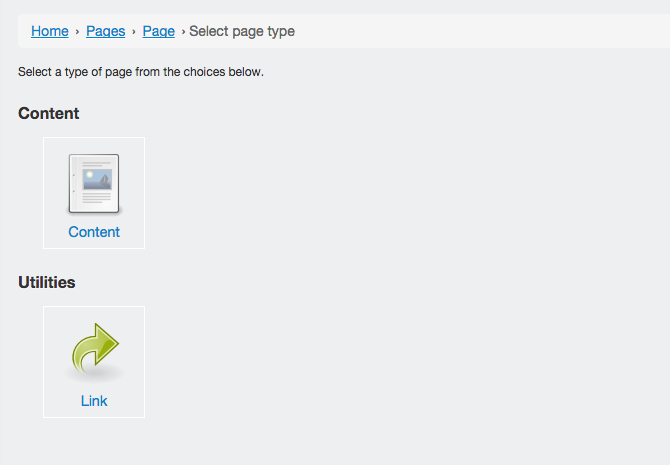Click the shadow beneath the green Link arrow
This screenshot has width=670, height=465.
(x=94, y=374)
